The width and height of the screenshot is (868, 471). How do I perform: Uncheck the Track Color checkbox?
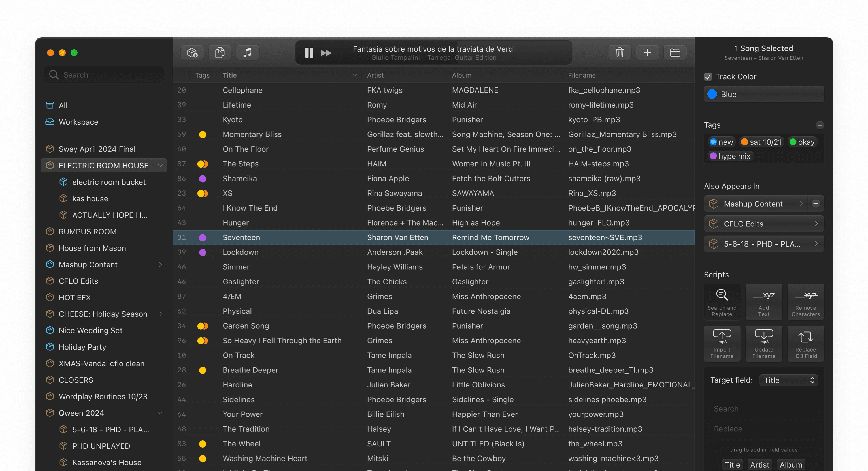(708, 77)
